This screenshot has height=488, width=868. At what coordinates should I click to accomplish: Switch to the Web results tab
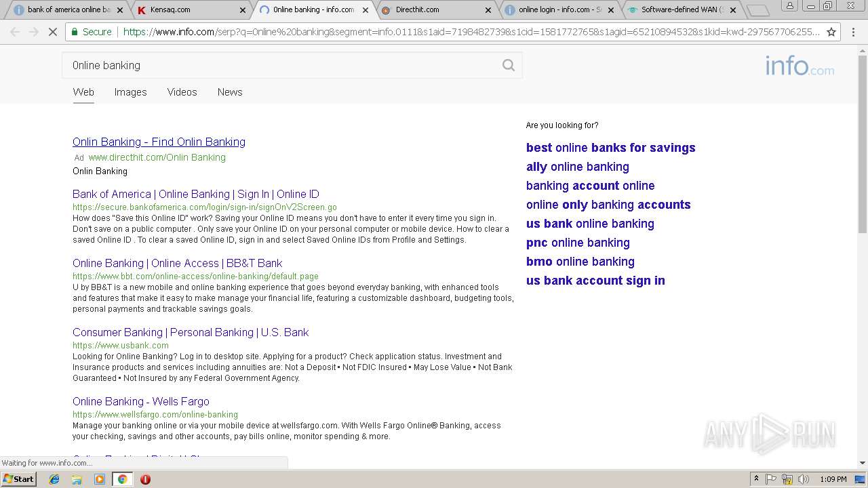click(83, 92)
